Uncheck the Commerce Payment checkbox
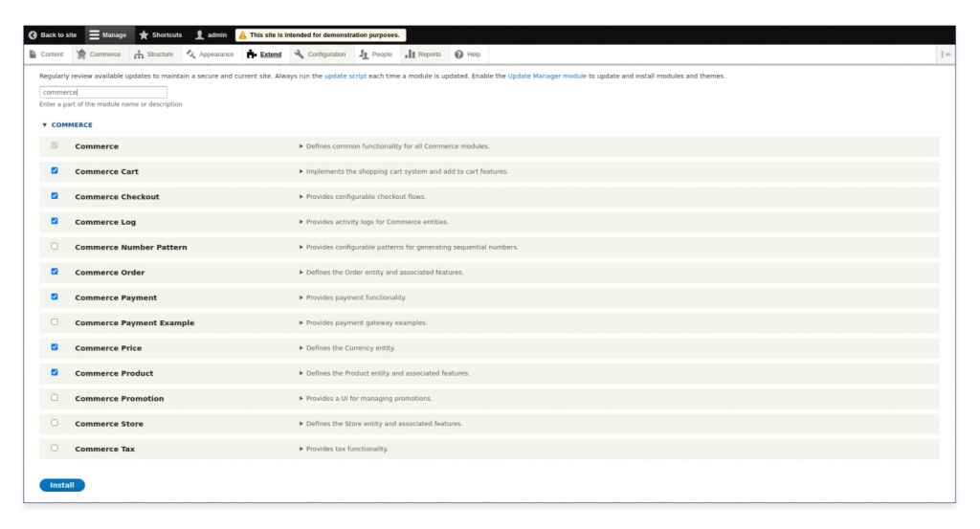Viewport: 980px width, 529px height. click(55, 297)
